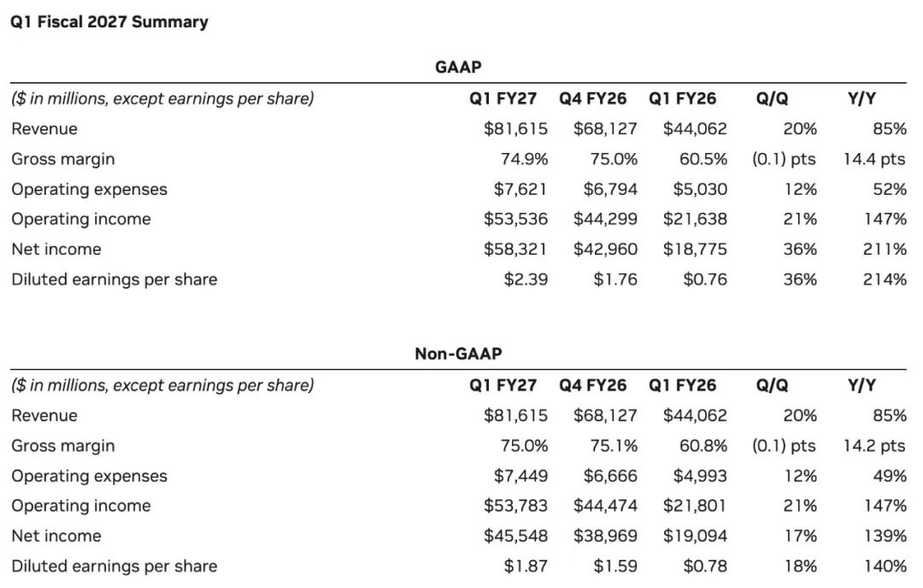Click Non-GAAP gross margin 75.0%
Screen dimensions: 923x588
click(524, 446)
